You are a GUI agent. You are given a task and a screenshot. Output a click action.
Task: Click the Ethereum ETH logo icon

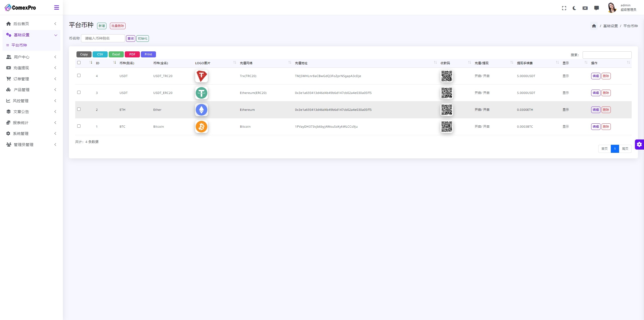(201, 110)
